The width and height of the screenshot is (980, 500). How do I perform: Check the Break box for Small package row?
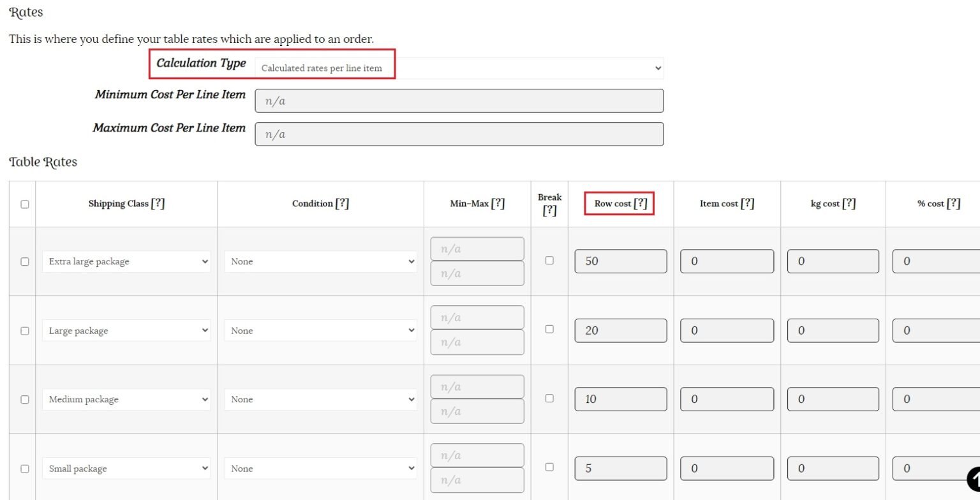point(549,467)
